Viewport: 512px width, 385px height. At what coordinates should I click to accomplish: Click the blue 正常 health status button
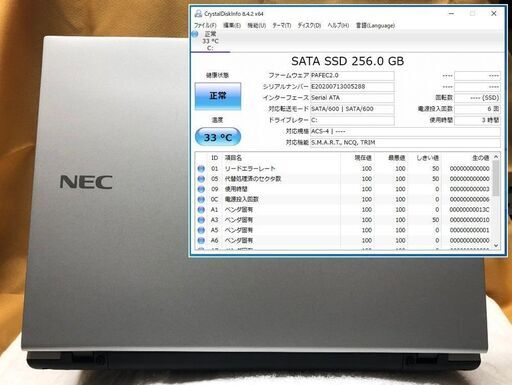[218, 96]
